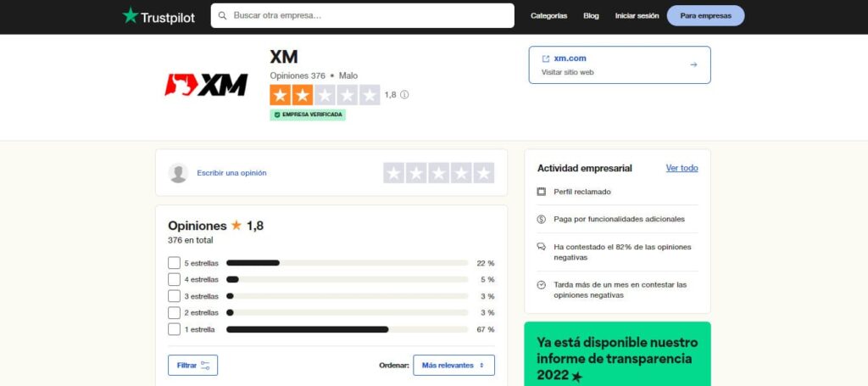This screenshot has width=868, height=386.
Task: Open the Más relevantes sort dropdown
Action: (x=454, y=366)
